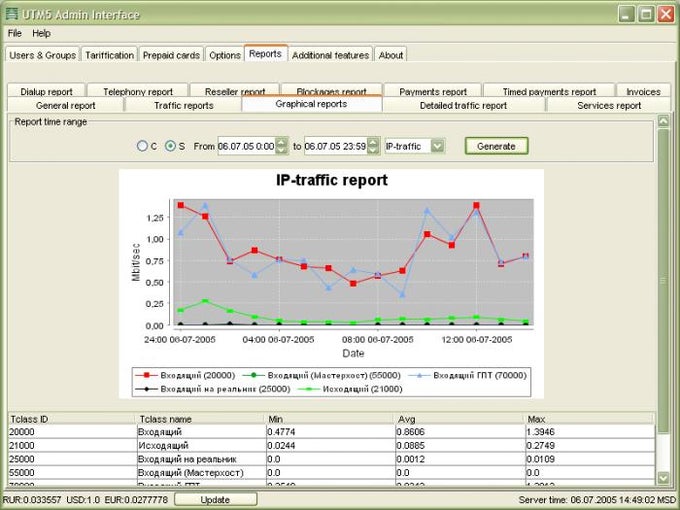Select the Graphical reports tab
The width and height of the screenshot is (680, 510).
[x=311, y=104]
